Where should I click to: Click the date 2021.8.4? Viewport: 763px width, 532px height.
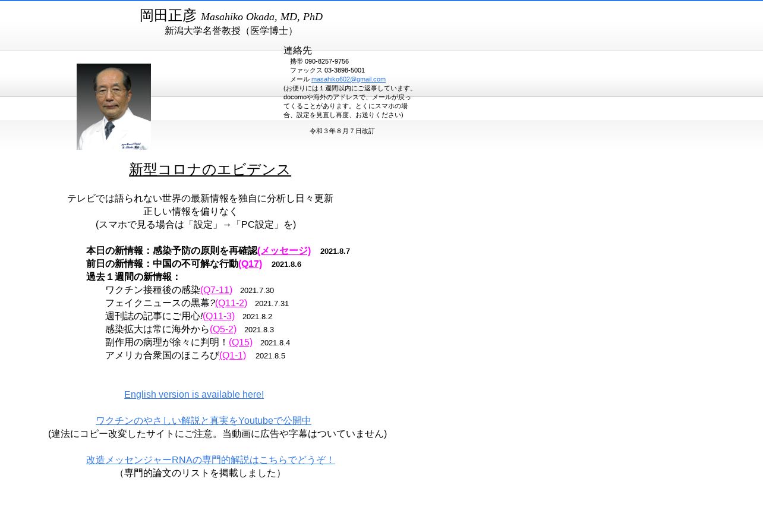pos(275,343)
